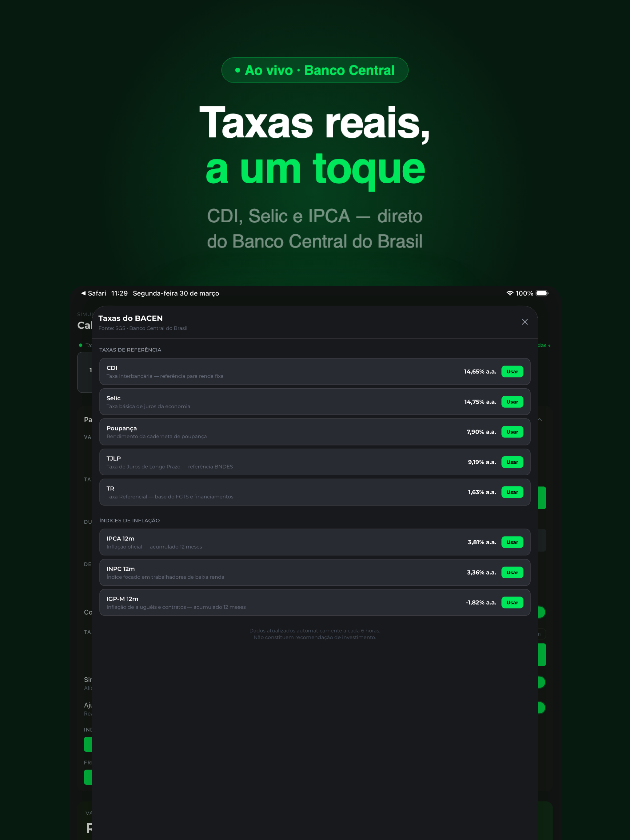Tap the 3,81% a.a. value
The image size is (630, 840).
point(482,542)
